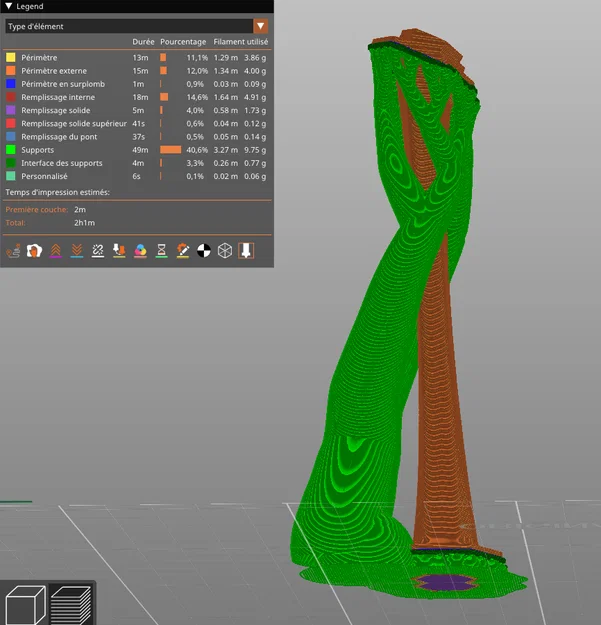Toggle retractions icon with upward arrows
Viewport: 601px width, 625px height.
[56, 251]
